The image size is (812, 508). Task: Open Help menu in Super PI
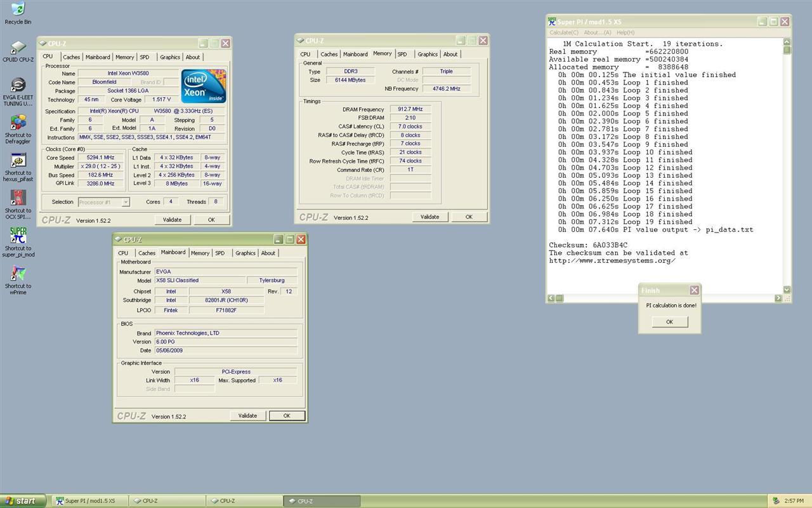click(625, 32)
